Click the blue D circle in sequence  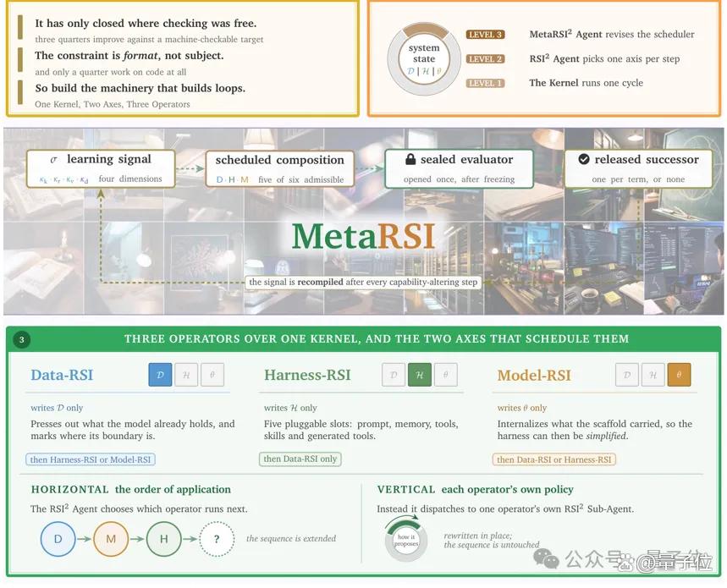point(58,539)
